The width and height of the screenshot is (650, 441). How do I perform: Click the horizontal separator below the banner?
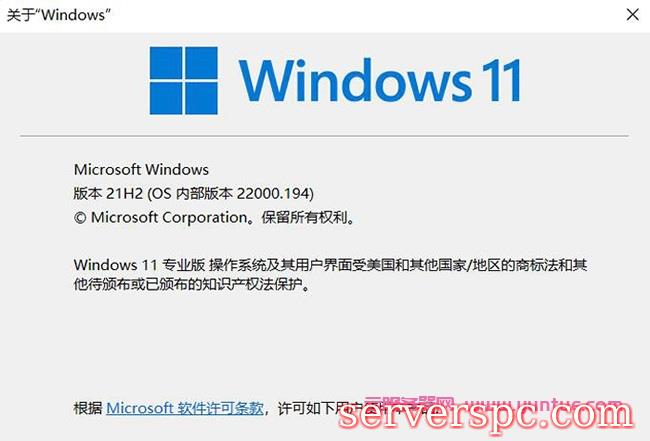coord(325,136)
